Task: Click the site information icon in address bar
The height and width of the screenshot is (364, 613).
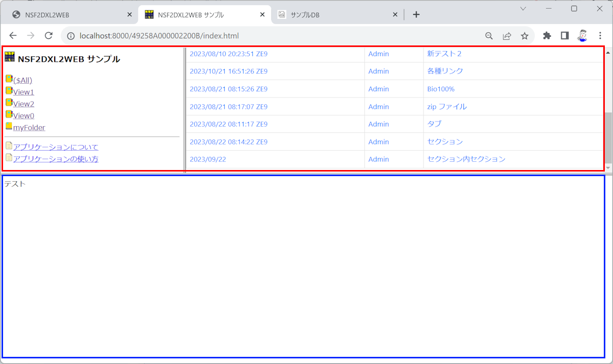Action: click(70, 36)
